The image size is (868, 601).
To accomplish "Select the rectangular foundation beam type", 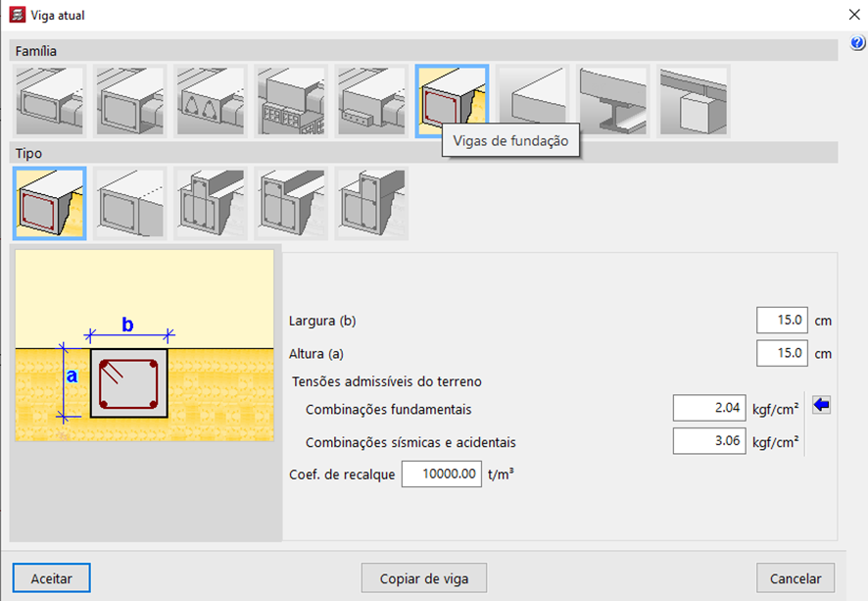I will (x=49, y=203).
